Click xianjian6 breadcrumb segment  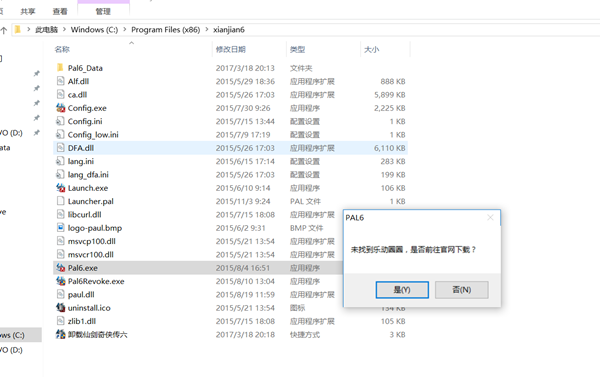click(x=229, y=29)
